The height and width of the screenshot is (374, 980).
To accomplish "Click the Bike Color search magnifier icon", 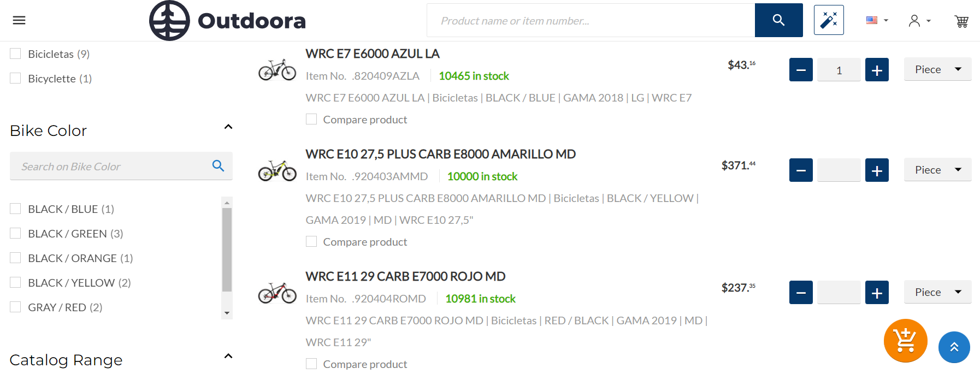I will point(218,166).
